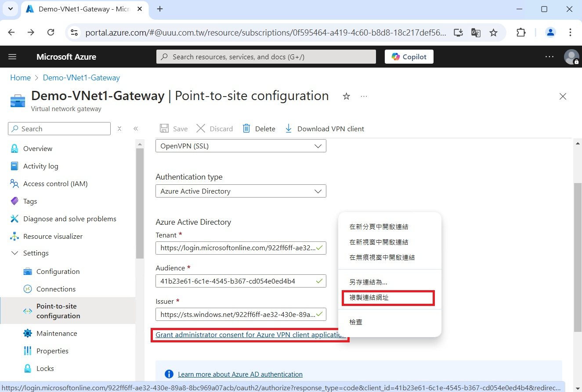Favorite this page with the star icon

pos(346,96)
